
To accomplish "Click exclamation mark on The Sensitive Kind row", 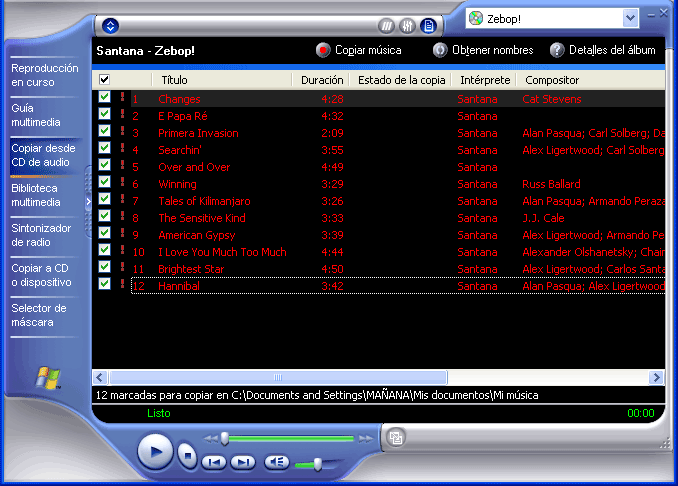I will [x=122, y=216].
